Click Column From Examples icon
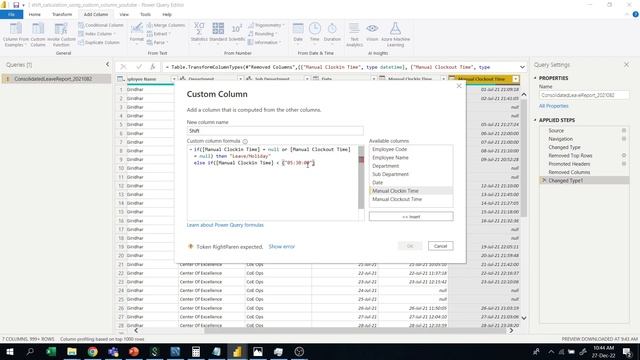 (16, 29)
